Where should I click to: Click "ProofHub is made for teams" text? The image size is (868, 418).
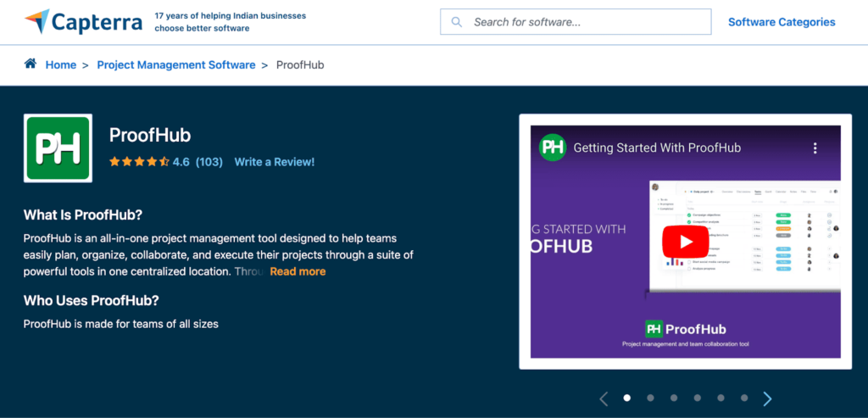[120, 324]
